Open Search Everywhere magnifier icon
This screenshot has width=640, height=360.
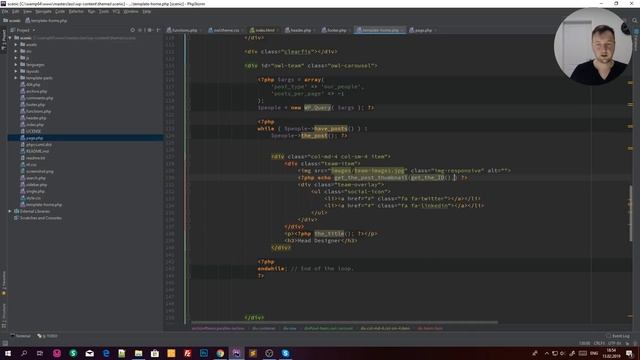(x=635, y=20)
